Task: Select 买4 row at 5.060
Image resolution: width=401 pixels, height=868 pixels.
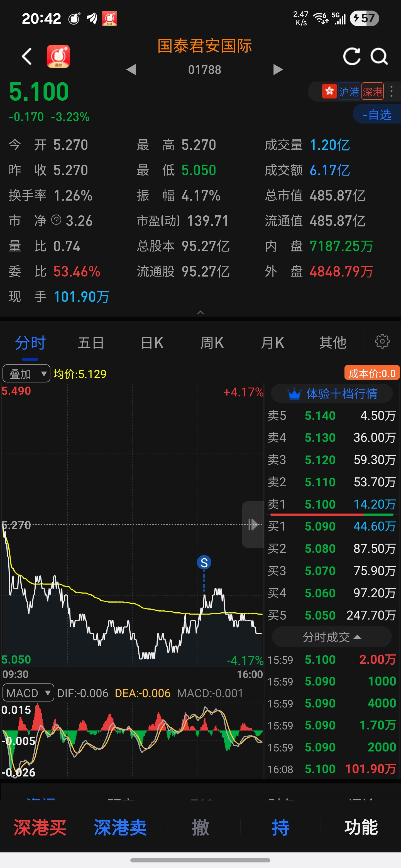Action: (332, 593)
